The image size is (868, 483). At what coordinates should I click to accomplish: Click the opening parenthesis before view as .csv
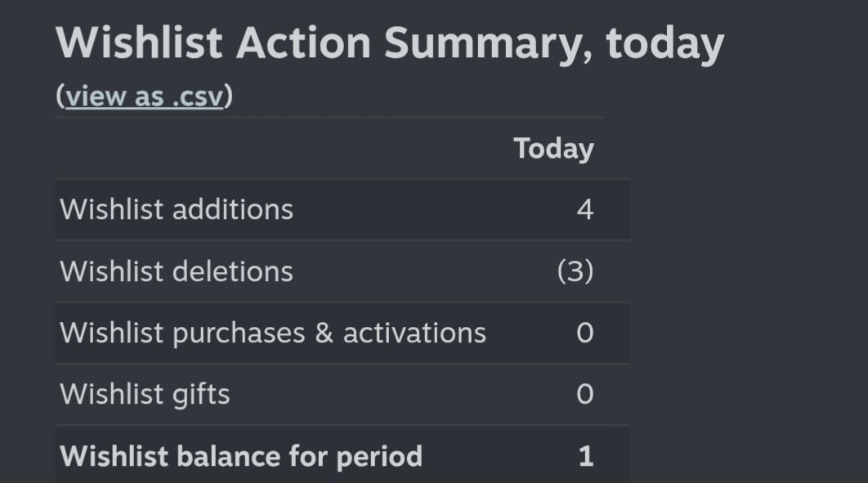point(60,96)
